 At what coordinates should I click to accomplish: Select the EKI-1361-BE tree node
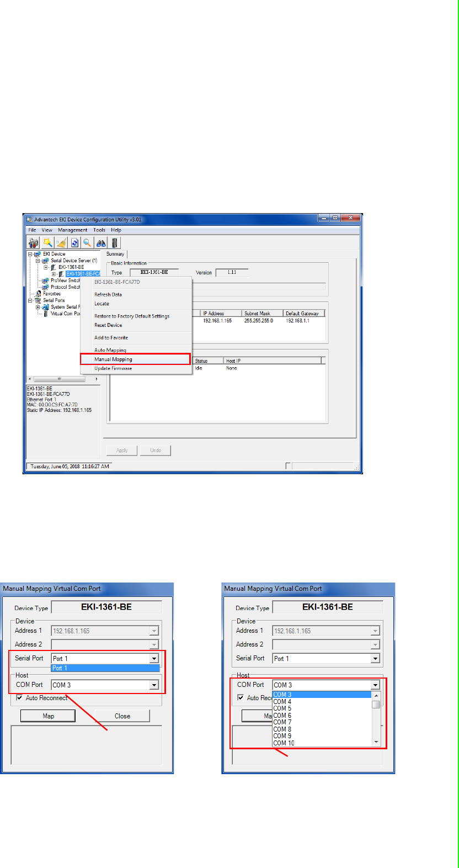(x=71, y=267)
